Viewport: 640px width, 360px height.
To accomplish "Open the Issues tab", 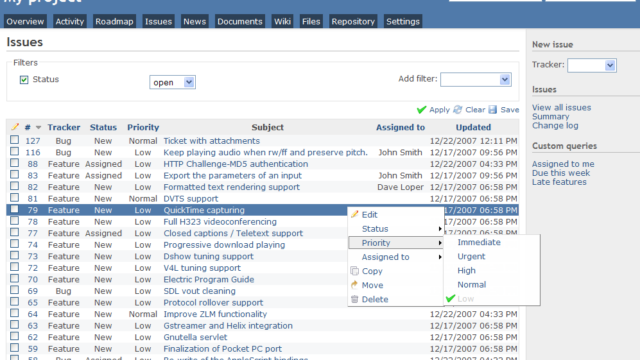I will 158,22.
